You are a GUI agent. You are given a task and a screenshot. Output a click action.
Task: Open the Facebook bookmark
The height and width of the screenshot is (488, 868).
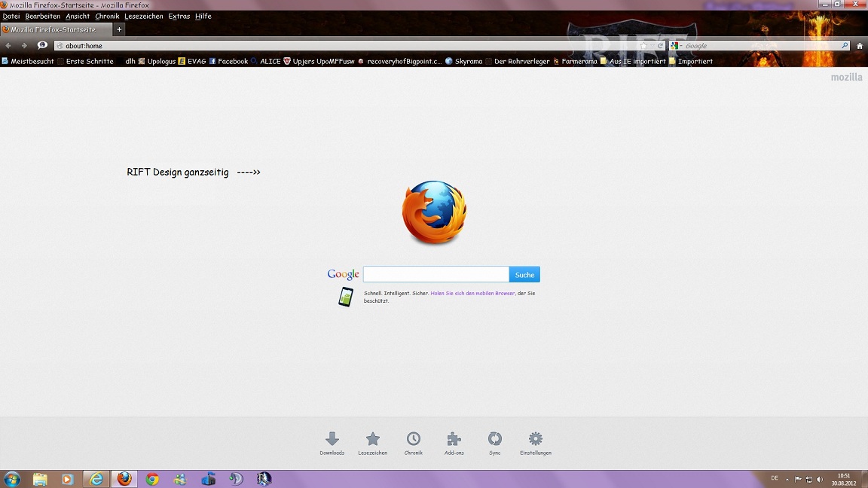click(228, 62)
